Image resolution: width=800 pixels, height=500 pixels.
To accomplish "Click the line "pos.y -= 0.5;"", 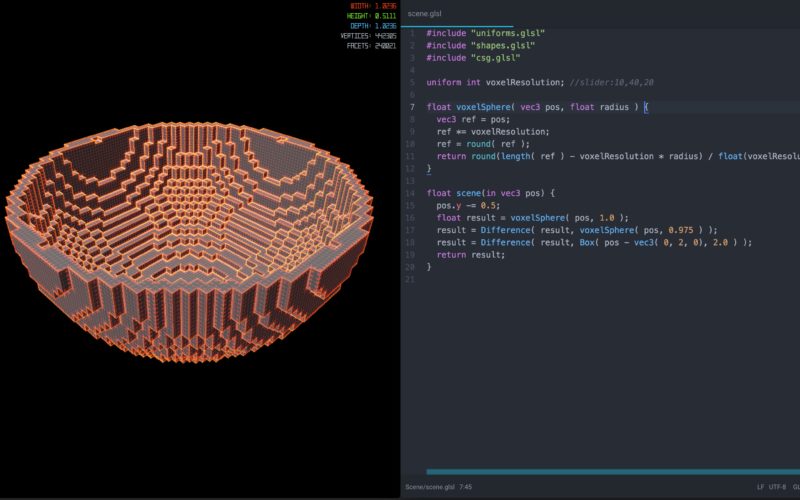I will [468, 206].
